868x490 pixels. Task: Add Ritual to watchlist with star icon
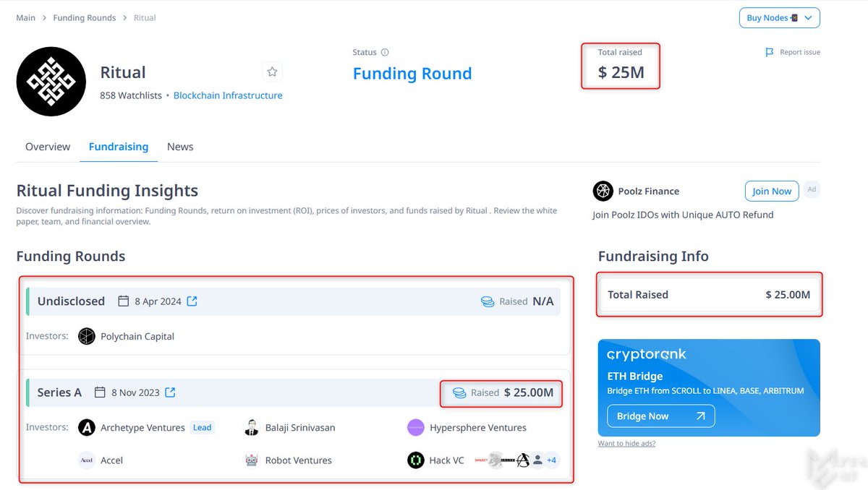(x=272, y=72)
